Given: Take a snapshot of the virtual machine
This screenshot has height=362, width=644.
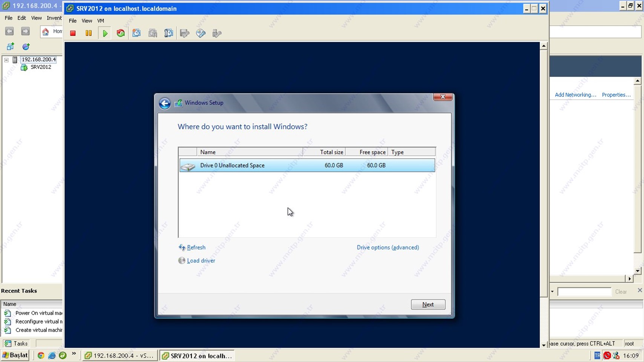Looking at the screenshot, I should tap(136, 33).
